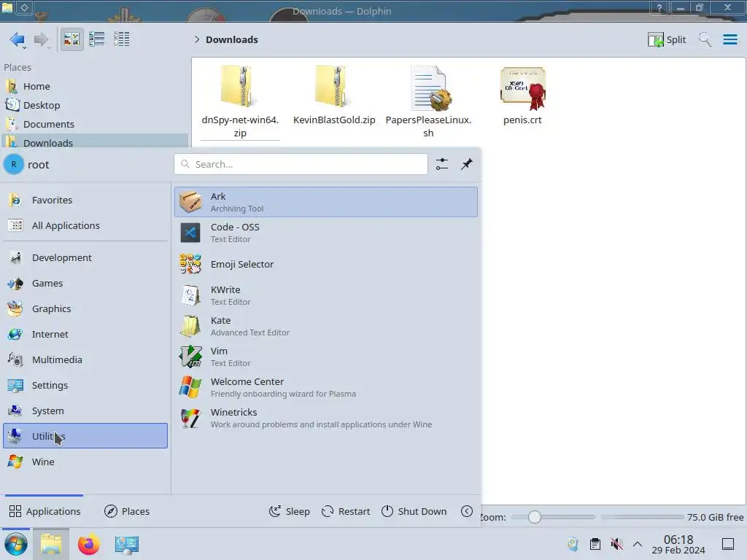Open Games category

tap(85, 284)
